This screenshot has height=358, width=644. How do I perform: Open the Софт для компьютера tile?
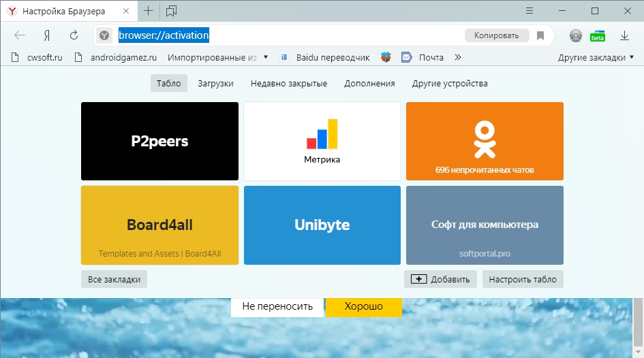pyautogui.click(x=485, y=225)
